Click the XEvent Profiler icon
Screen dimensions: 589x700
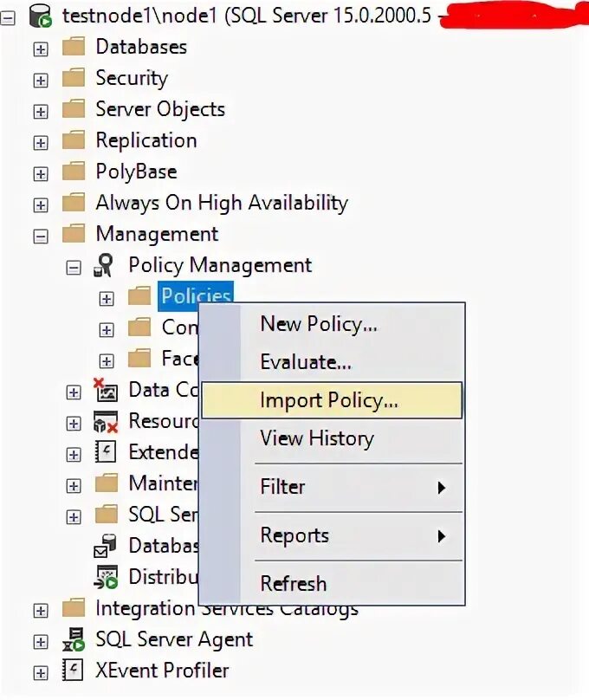coord(74,671)
